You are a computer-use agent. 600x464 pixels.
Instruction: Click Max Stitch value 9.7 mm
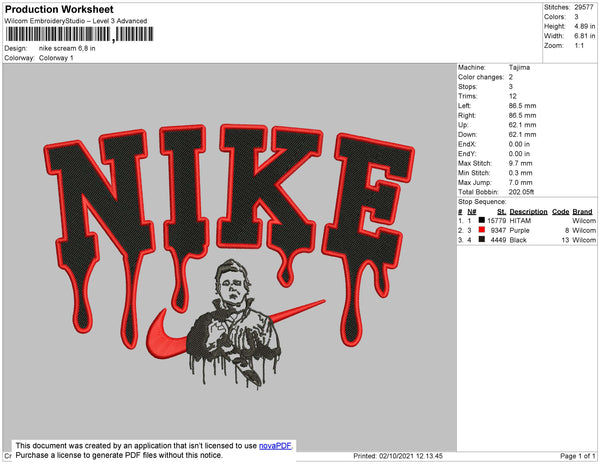coord(520,163)
